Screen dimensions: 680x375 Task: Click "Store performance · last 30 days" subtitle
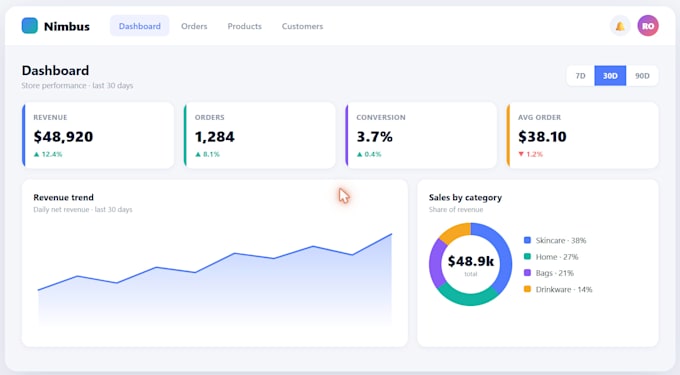pyautogui.click(x=77, y=85)
